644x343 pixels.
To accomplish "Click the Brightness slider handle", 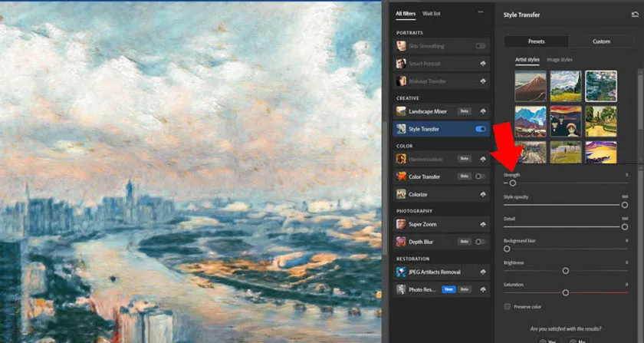I will coord(566,270).
